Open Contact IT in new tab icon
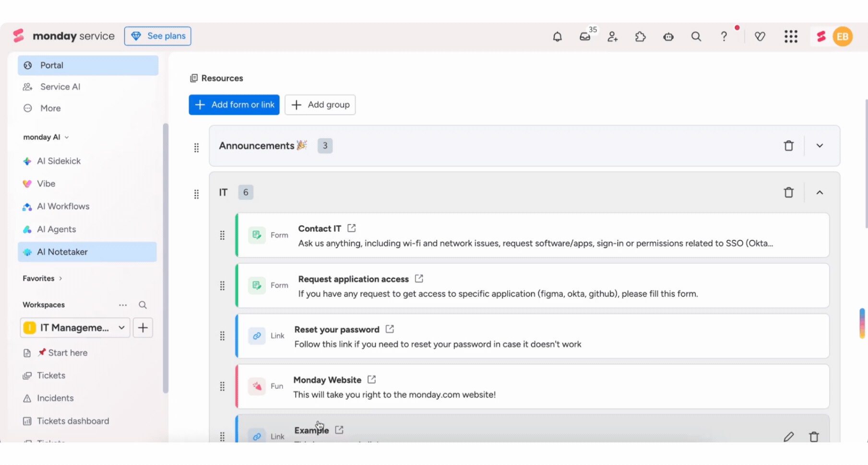The height and width of the screenshot is (465, 868). (x=352, y=228)
